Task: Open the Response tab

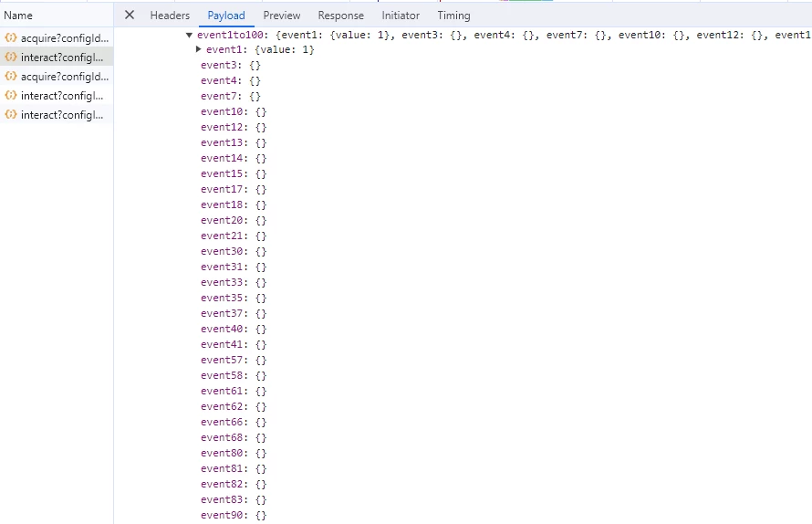Action: [340, 16]
